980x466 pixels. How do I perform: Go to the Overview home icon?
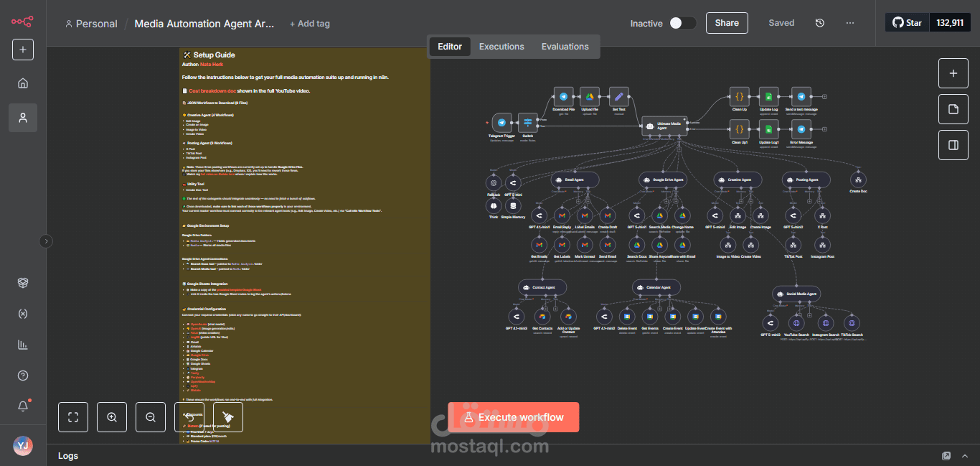point(23,83)
